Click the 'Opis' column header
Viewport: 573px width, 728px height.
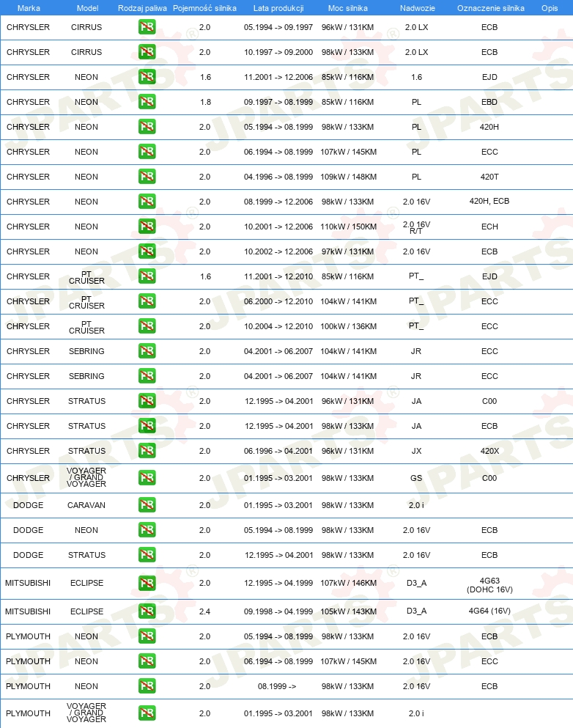[550, 8]
